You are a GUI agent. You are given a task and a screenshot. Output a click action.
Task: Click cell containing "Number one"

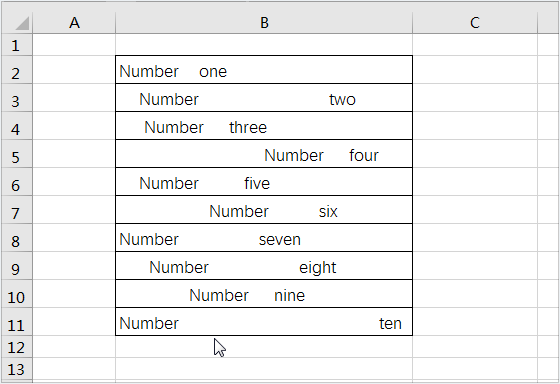point(264,70)
